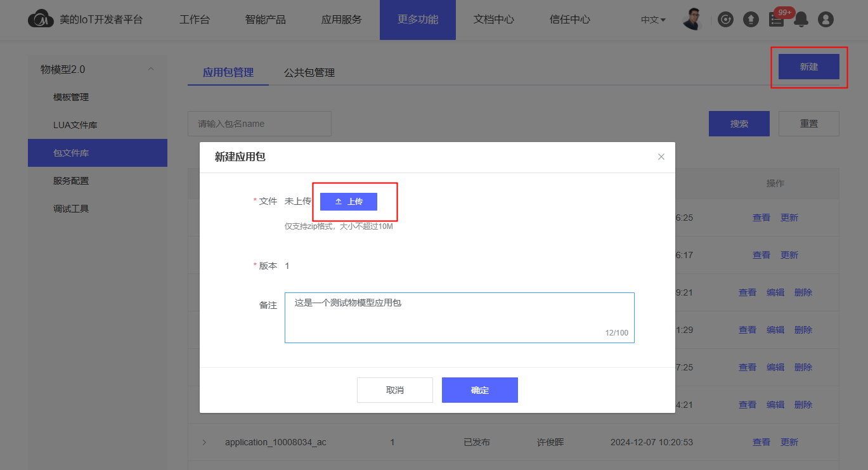Image resolution: width=868 pixels, height=470 pixels.
Task: Click the 仅支持zip格式 hint text
Action: click(339, 226)
